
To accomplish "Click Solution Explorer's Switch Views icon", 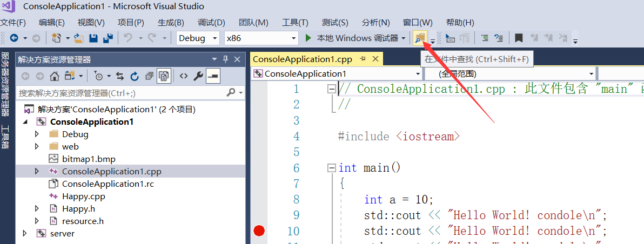I will [x=70, y=76].
